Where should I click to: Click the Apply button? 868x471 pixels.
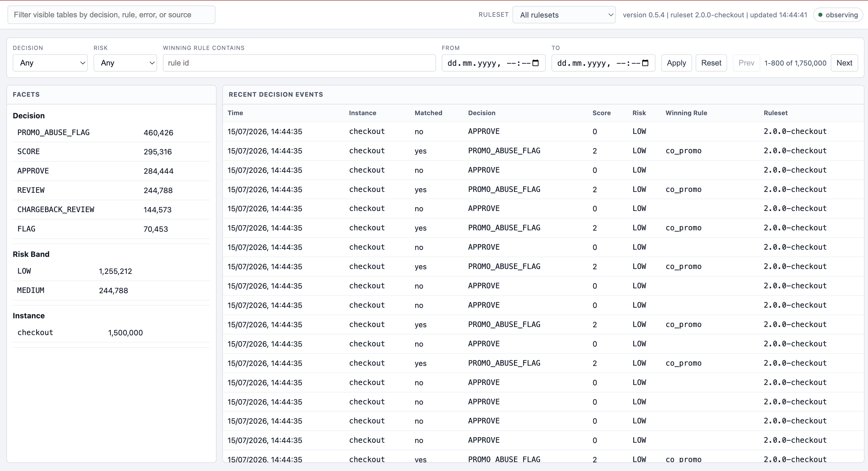point(676,63)
